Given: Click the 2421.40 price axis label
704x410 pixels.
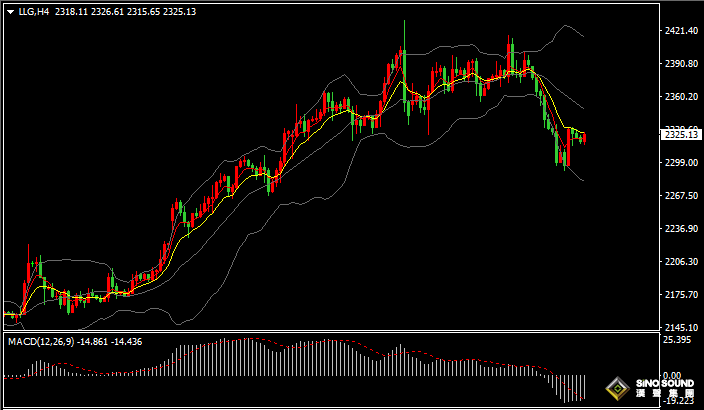Looking at the screenshot, I should (680, 31).
